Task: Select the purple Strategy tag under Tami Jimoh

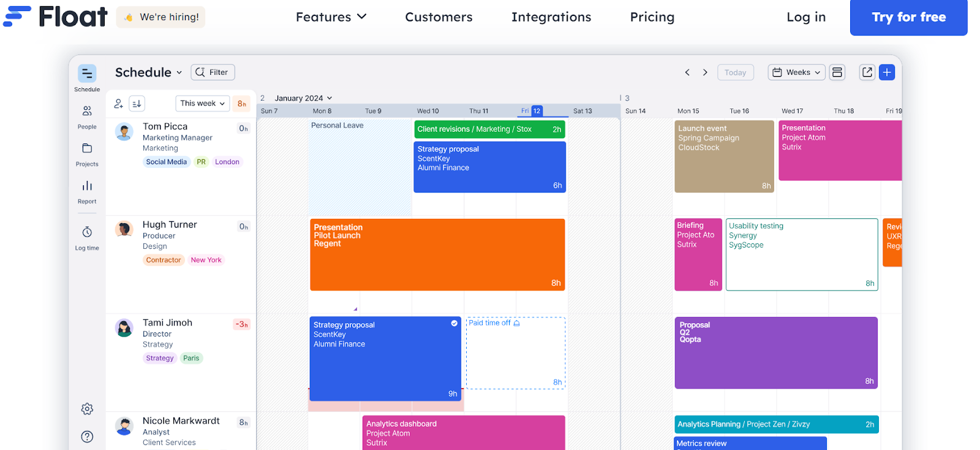Action: pyautogui.click(x=160, y=358)
